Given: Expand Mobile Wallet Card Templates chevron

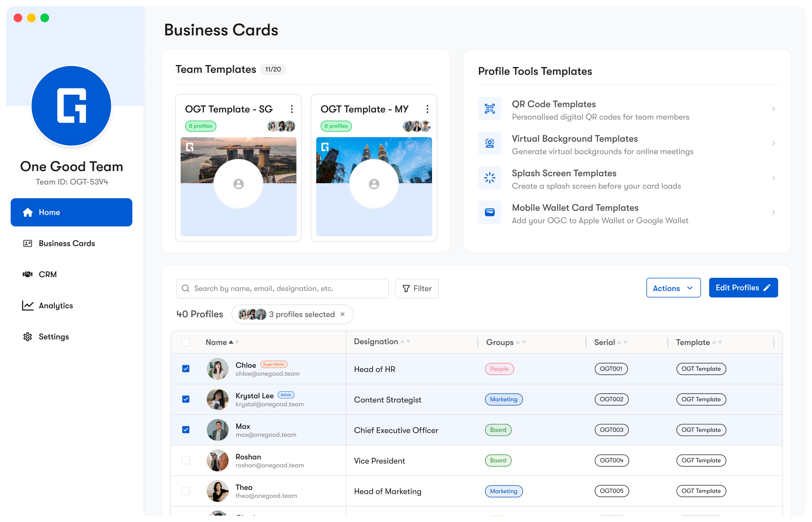Looking at the screenshot, I should click(773, 212).
